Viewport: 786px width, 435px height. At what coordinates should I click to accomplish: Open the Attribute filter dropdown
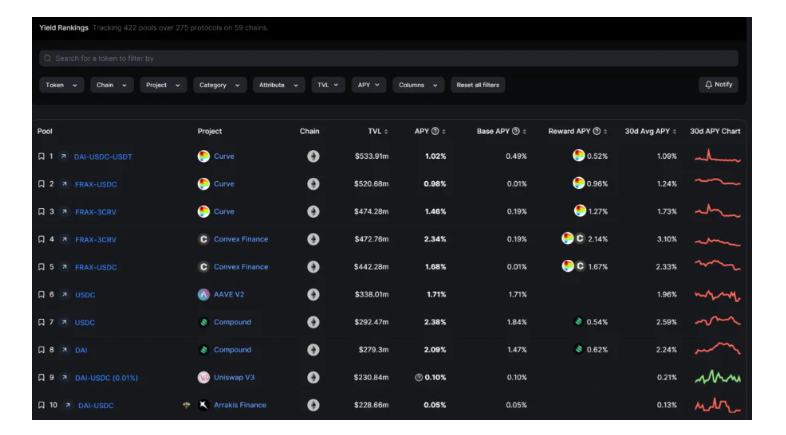(x=278, y=85)
